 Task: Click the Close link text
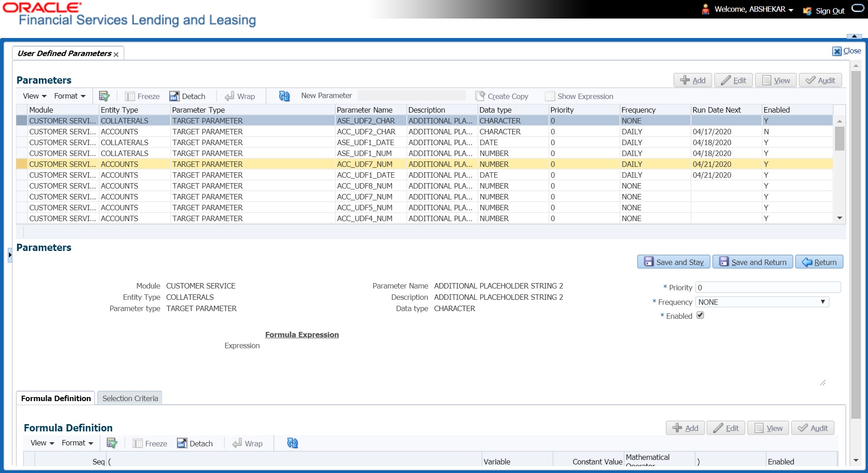[x=852, y=51]
